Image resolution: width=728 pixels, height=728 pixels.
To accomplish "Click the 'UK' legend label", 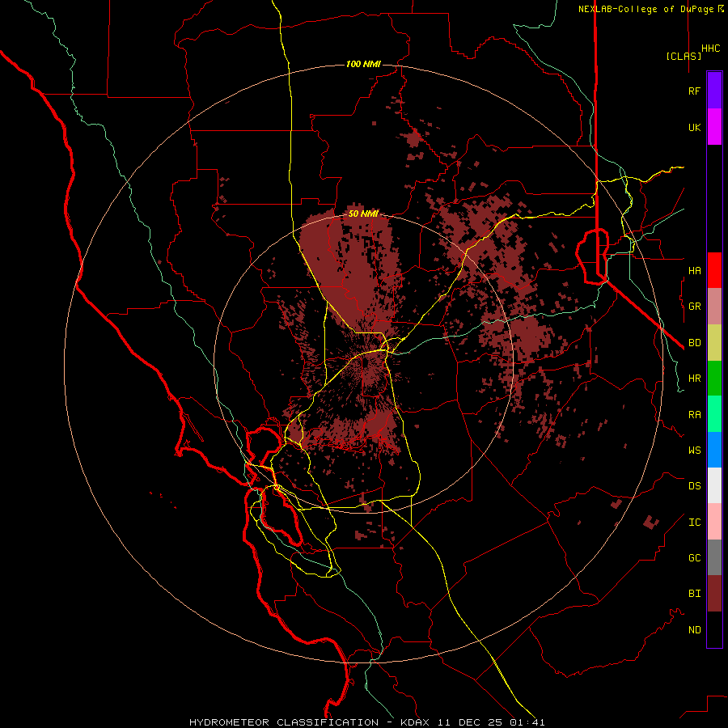I will [x=694, y=128].
